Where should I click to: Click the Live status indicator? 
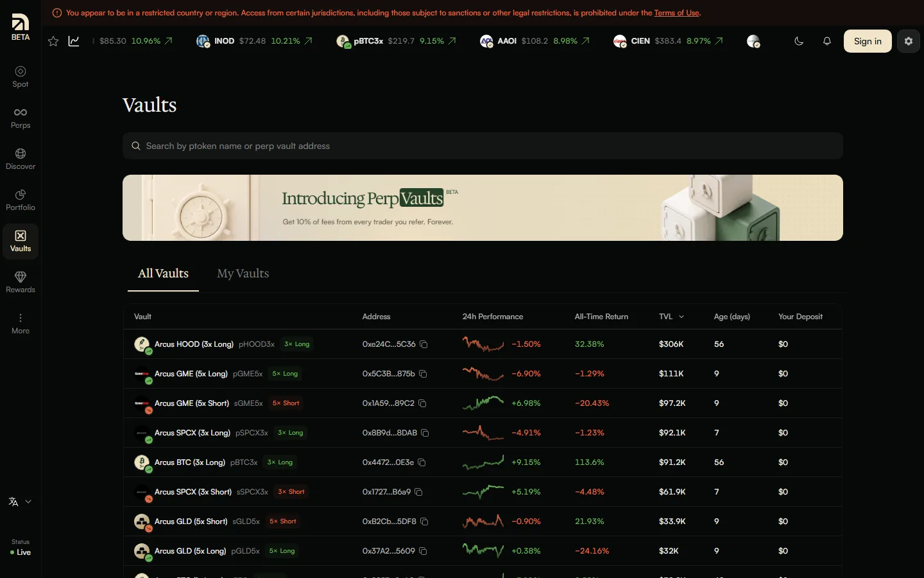click(x=21, y=552)
